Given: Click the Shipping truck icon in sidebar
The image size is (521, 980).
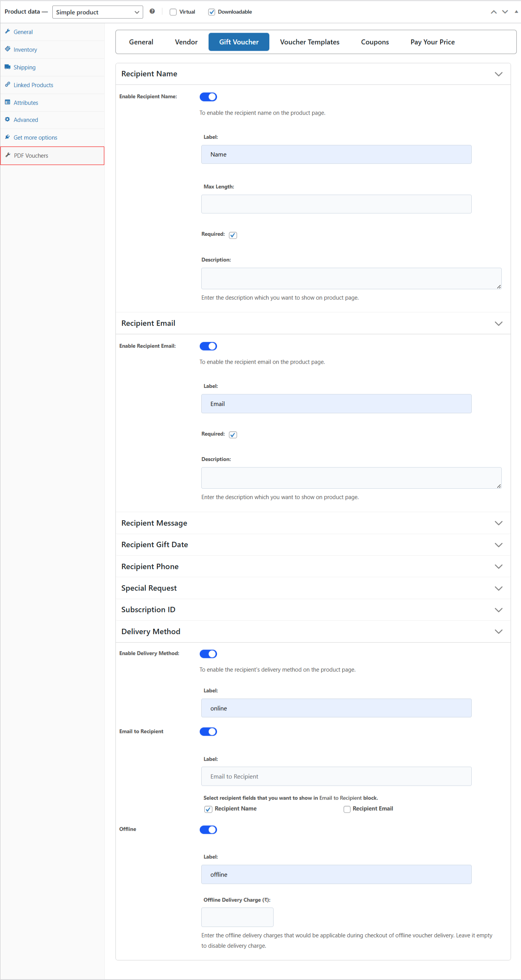Looking at the screenshot, I should coord(7,67).
